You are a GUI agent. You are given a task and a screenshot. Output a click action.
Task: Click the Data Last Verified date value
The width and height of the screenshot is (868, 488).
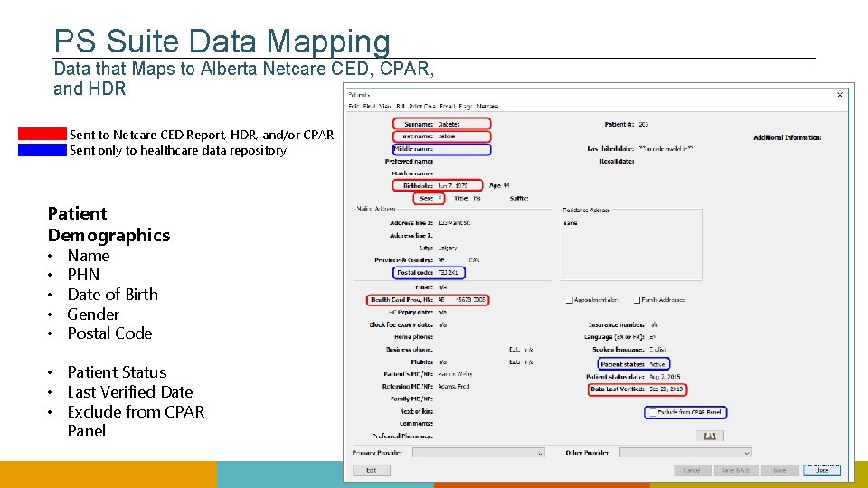click(666, 389)
